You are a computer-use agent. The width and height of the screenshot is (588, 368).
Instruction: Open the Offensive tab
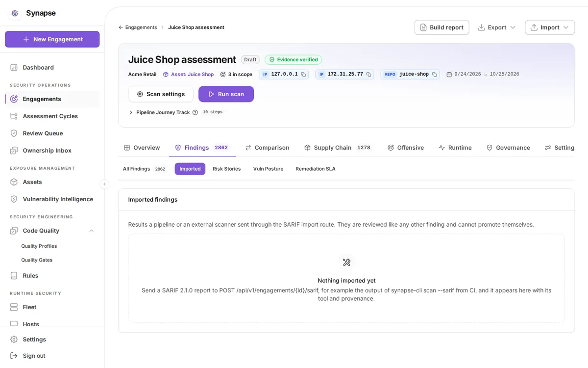406,147
